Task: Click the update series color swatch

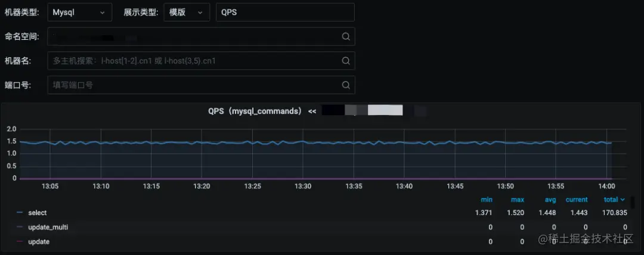Action: pos(19,242)
